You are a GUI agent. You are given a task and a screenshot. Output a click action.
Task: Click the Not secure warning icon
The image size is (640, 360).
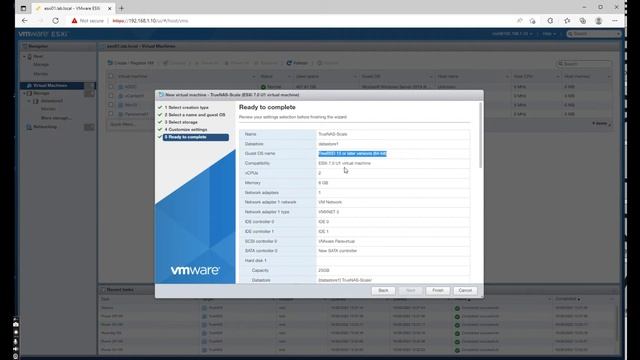[x=74, y=20]
